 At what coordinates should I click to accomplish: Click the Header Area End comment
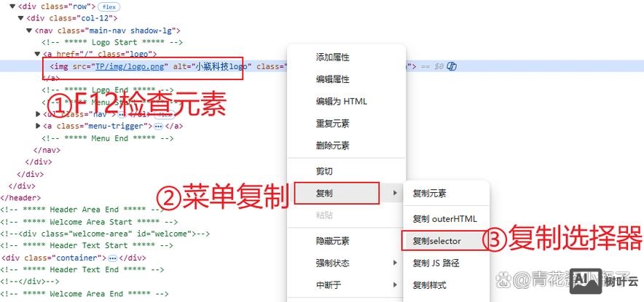[82, 210]
